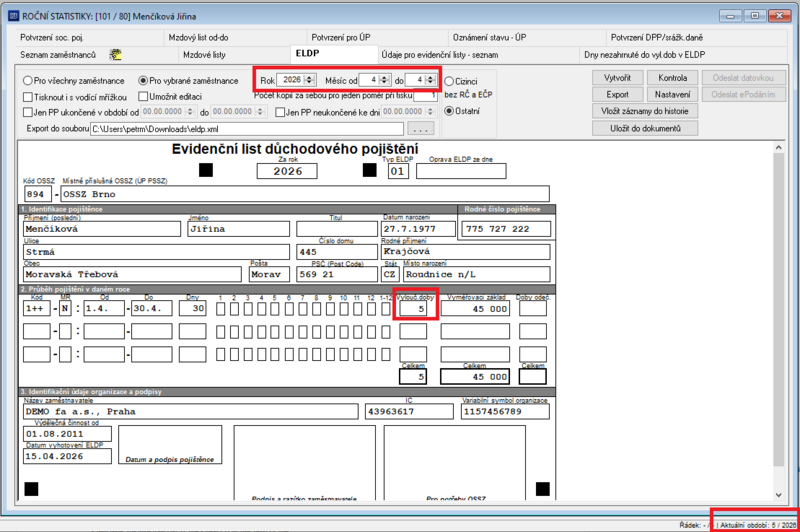Image resolution: width=800 pixels, height=532 pixels.
Task: Choose the Cizinci bez RČ a EČP option
Action: (449, 81)
